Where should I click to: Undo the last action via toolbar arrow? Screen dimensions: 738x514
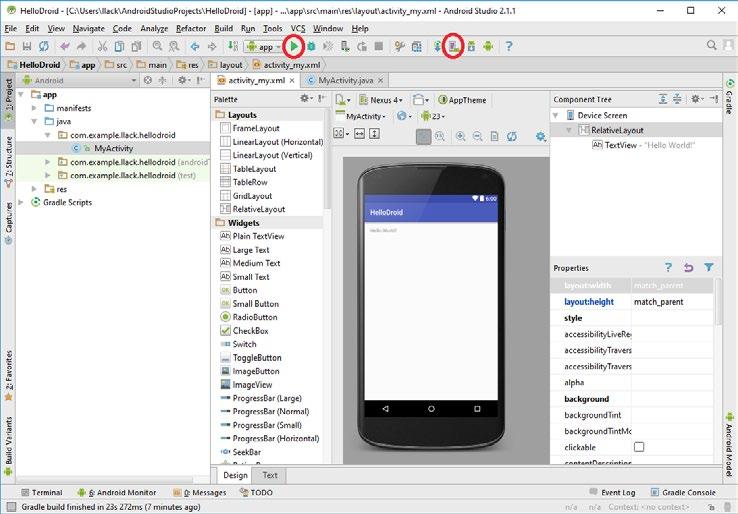[x=64, y=46]
